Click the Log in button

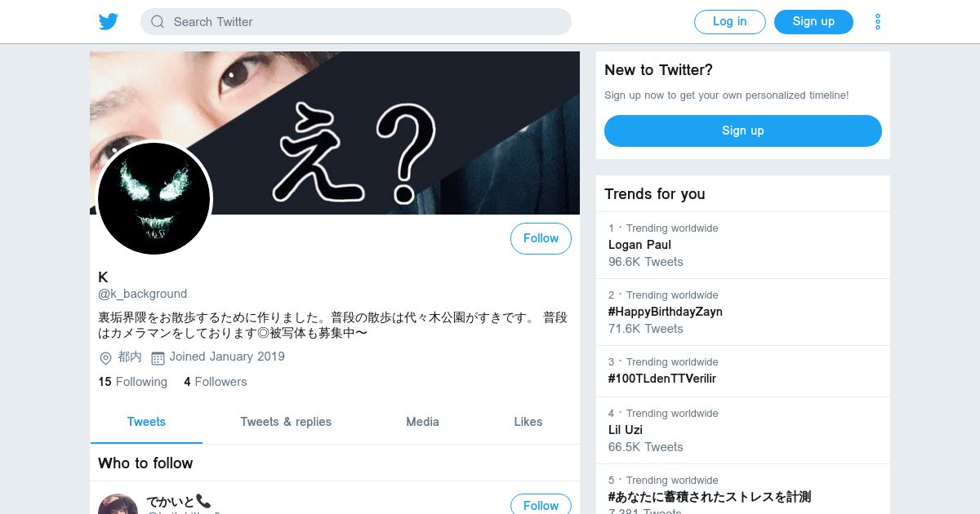pyautogui.click(x=730, y=22)
